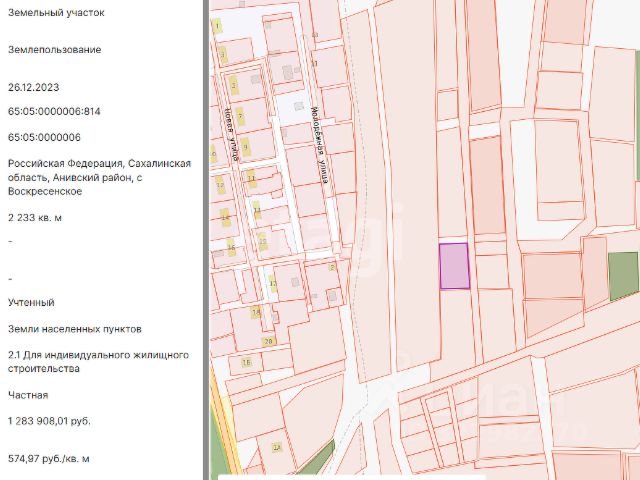The width and height of the screenshot is (640, 480).
Task: Click house number 12 marker on map
Action: click(x=220, y=185)
